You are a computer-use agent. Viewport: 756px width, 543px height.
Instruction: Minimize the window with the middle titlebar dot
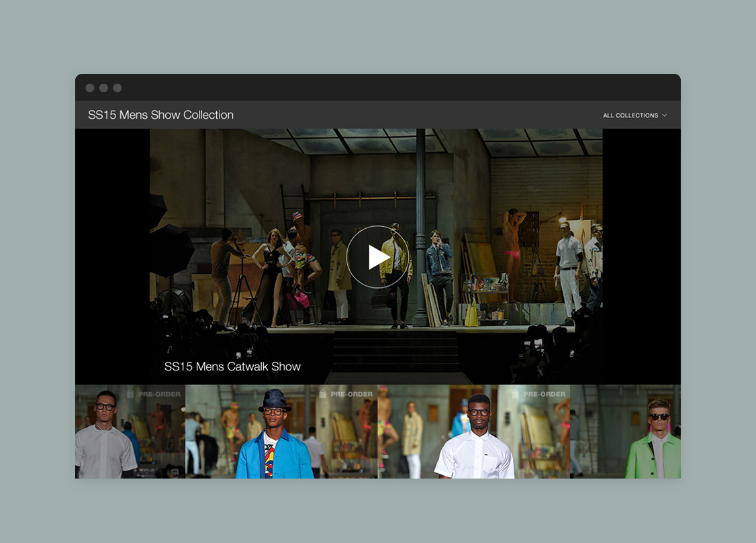click(103, 88)
